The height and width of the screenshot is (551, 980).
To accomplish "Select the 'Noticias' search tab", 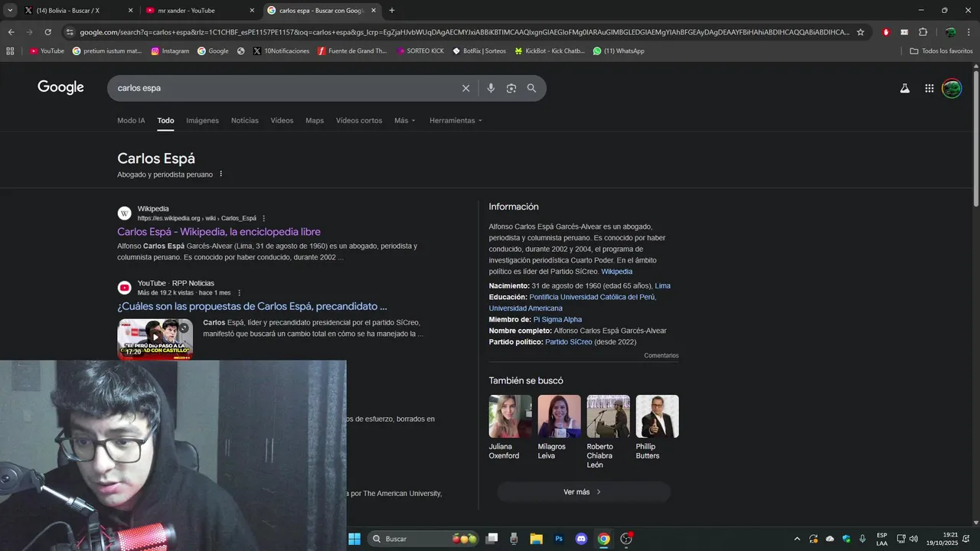I will tap(245, 121).
